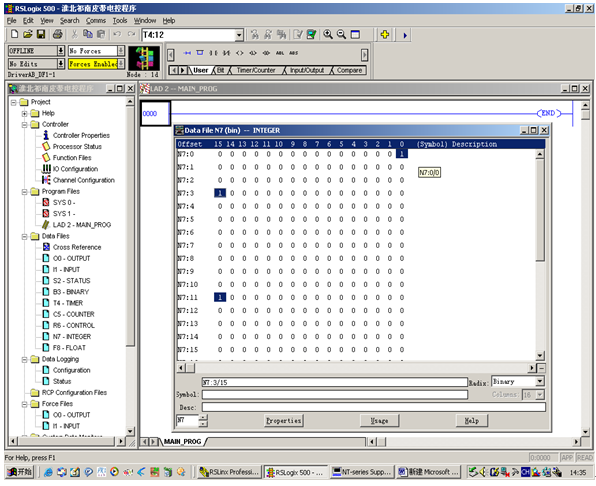The height and width of the screenshot is (486, 596).
Task: Open the Comms menu
Action: pos(96,21)
